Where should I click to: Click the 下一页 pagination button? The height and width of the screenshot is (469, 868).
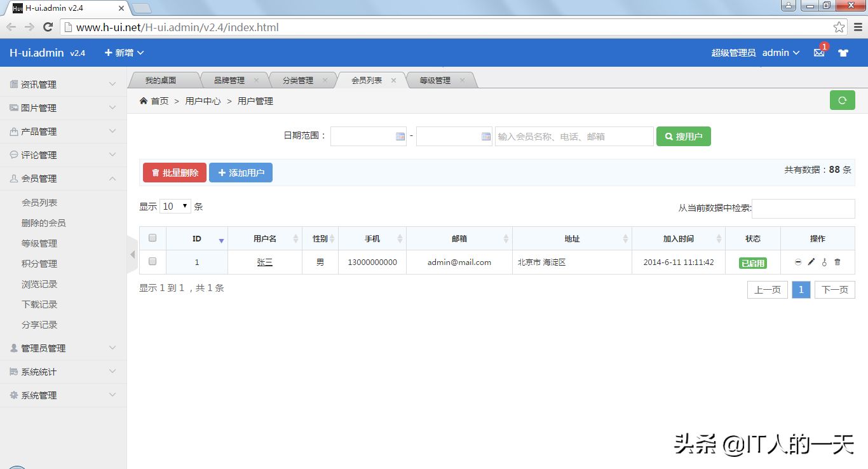(835, 290)
